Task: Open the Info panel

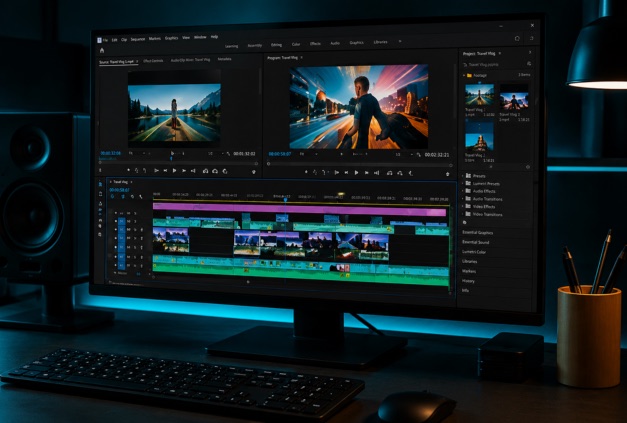Action: click(465, 290)
